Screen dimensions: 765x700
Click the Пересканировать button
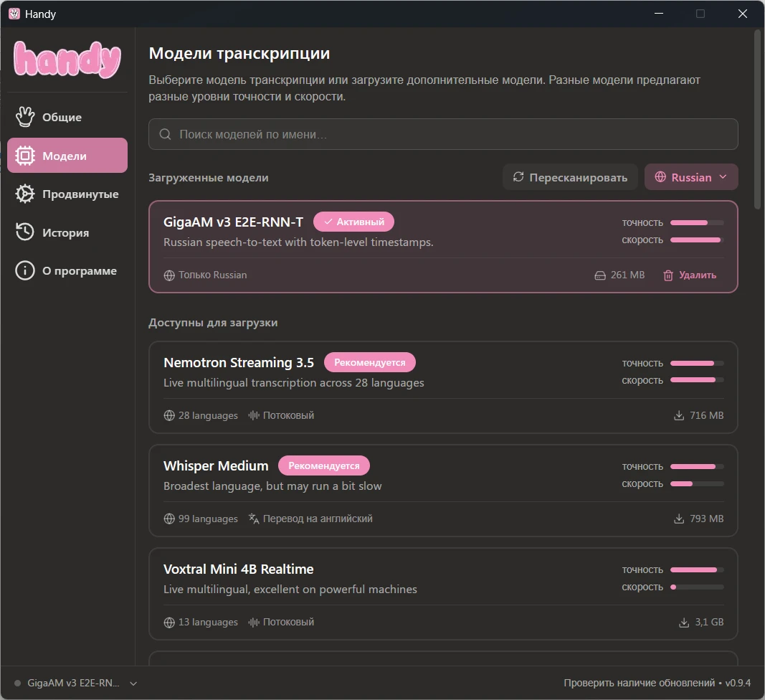coord(570,177)
